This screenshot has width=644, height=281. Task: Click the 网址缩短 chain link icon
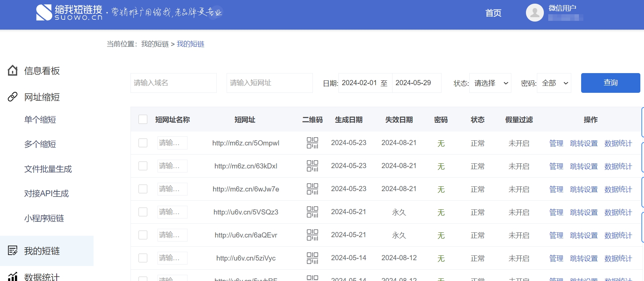pyautogui.click(x=13, y=97)
